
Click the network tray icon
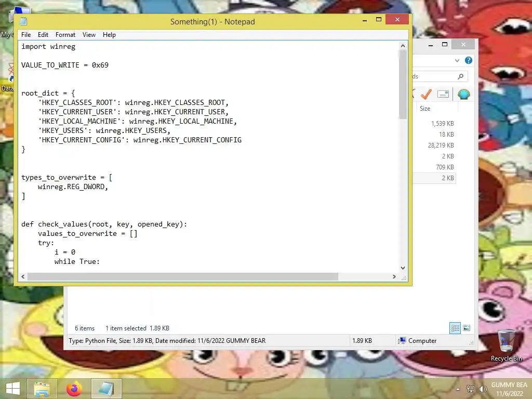470,389
